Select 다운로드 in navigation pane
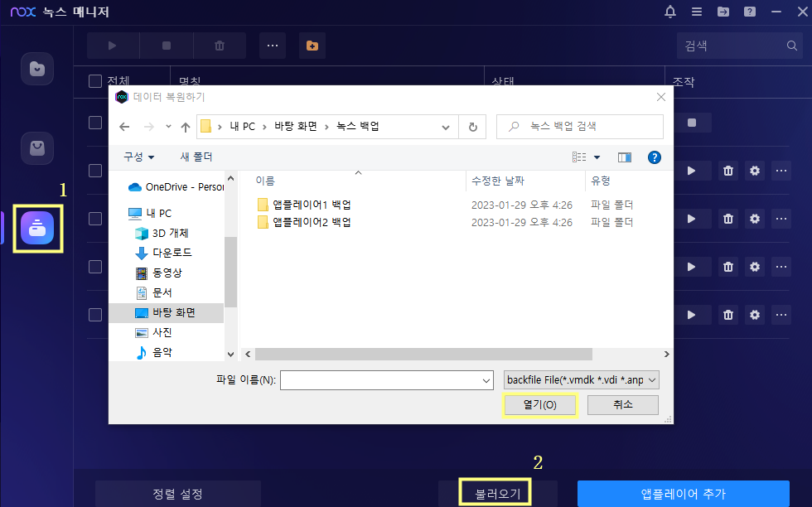The width and height of the screenshot is (812, 507). pos(164,253)
